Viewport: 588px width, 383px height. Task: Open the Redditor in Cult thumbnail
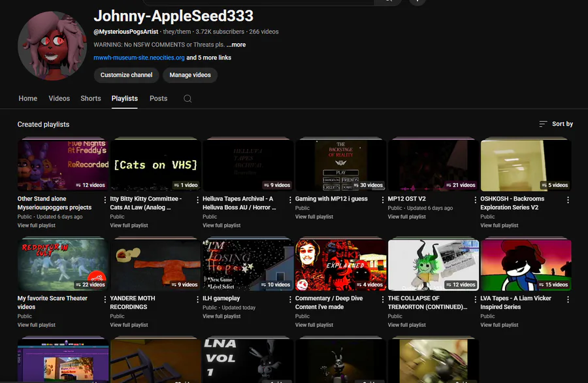point(63,265)
